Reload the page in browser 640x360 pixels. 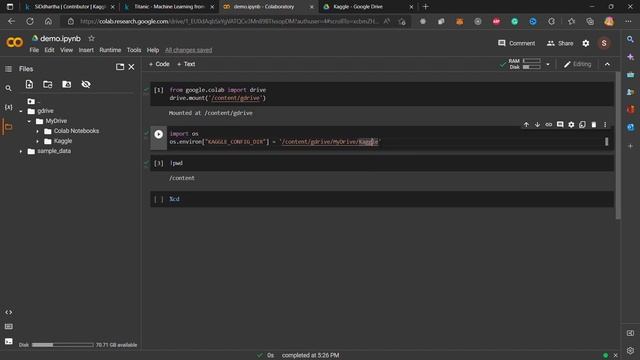[30, 21]
